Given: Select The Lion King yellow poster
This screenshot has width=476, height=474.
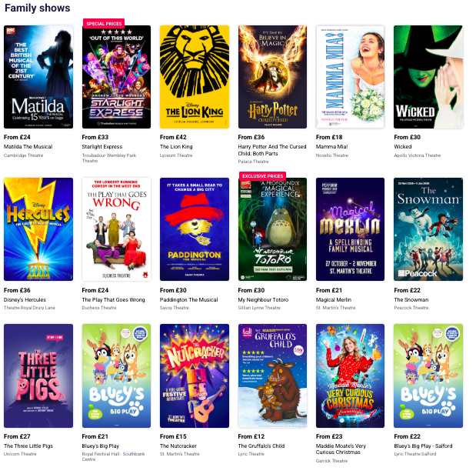Looking at the screenshot, I should pos(195,77).
